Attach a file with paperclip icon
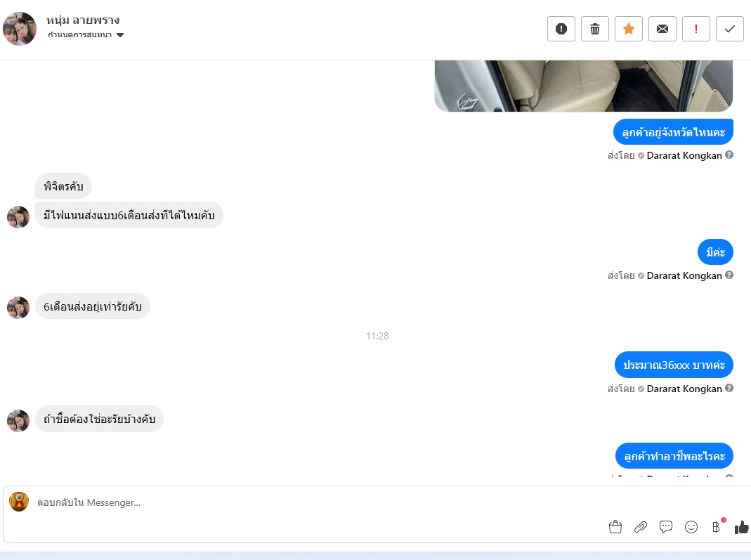 [641, 527]
